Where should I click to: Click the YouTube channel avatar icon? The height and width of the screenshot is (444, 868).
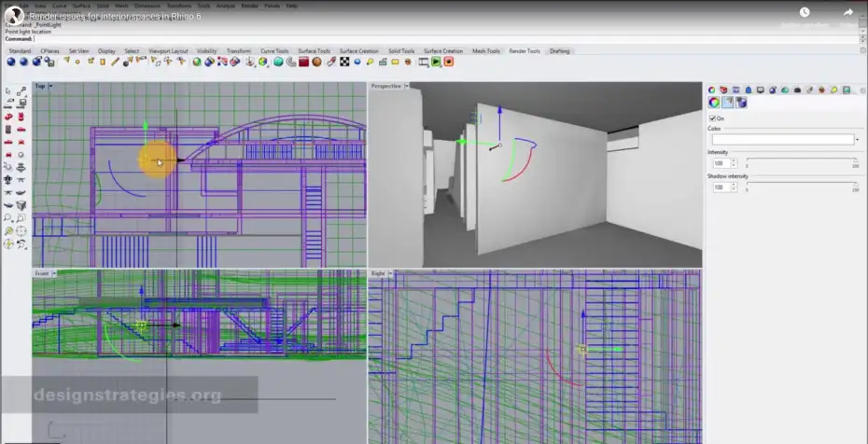click(x=14, y=16)
